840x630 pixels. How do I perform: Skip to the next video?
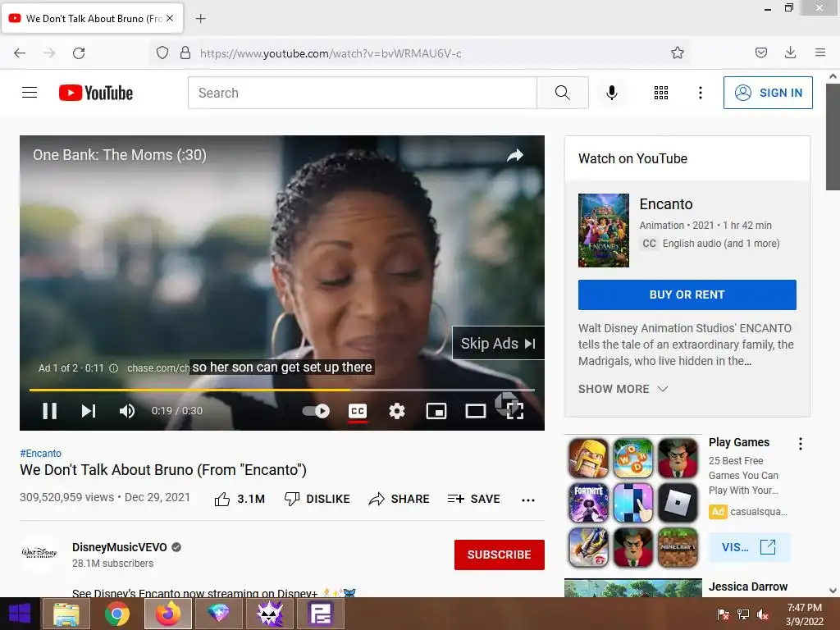89,411
